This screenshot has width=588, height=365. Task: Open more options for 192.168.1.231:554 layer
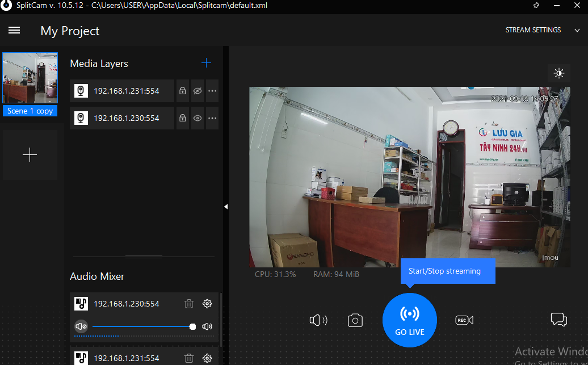pos(212,91)
